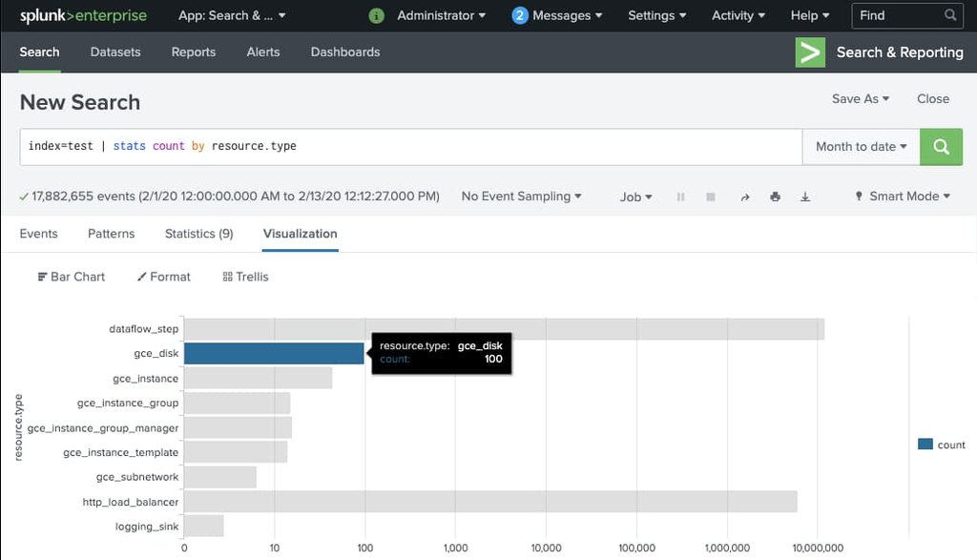Click the gce_subnetwork bar

coord(220,477)
